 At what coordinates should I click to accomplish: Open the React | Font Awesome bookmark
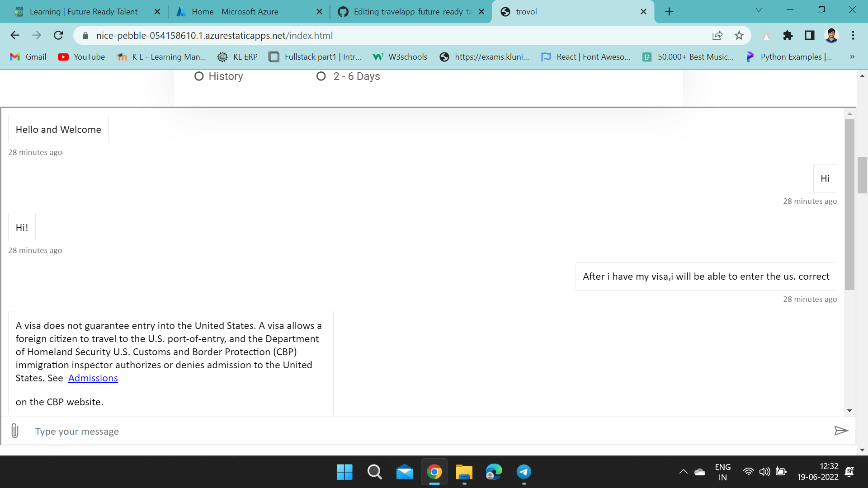pos(586,57)
